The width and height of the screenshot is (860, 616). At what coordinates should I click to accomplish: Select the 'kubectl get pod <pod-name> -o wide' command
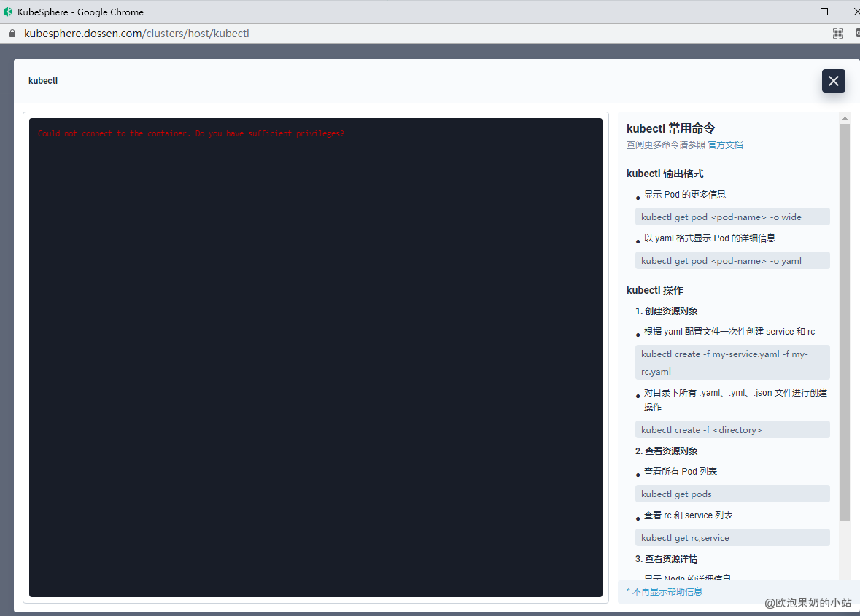point(732,217)
